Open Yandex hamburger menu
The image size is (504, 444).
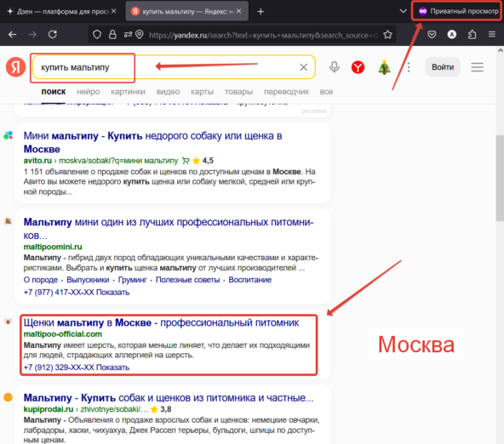click(x=478, y=67)
